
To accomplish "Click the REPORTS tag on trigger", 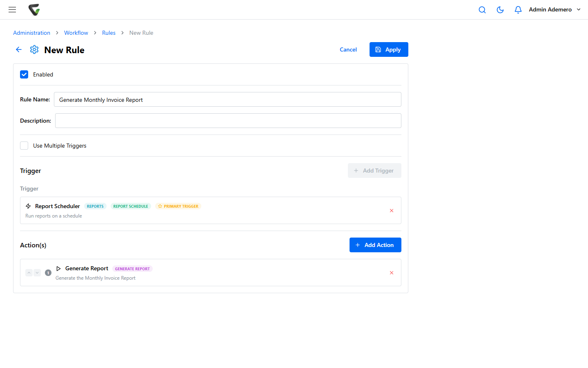I will pyautogui.click(x=95, y=206).
